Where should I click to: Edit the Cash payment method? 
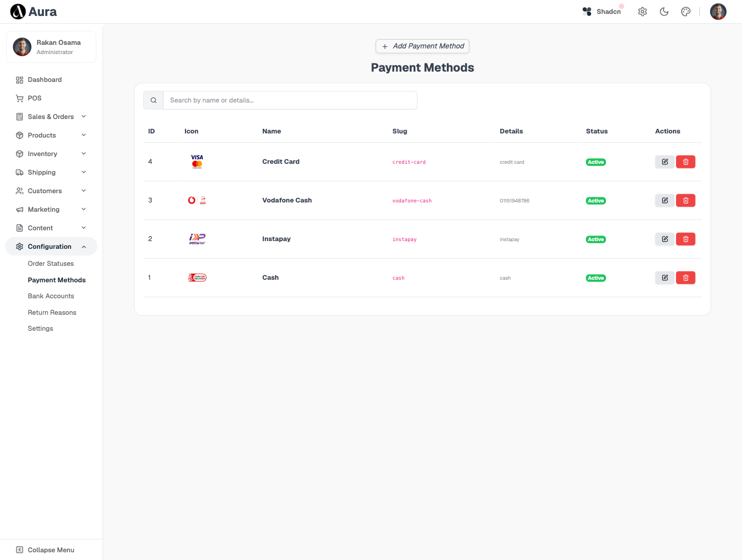click(665, 278)
